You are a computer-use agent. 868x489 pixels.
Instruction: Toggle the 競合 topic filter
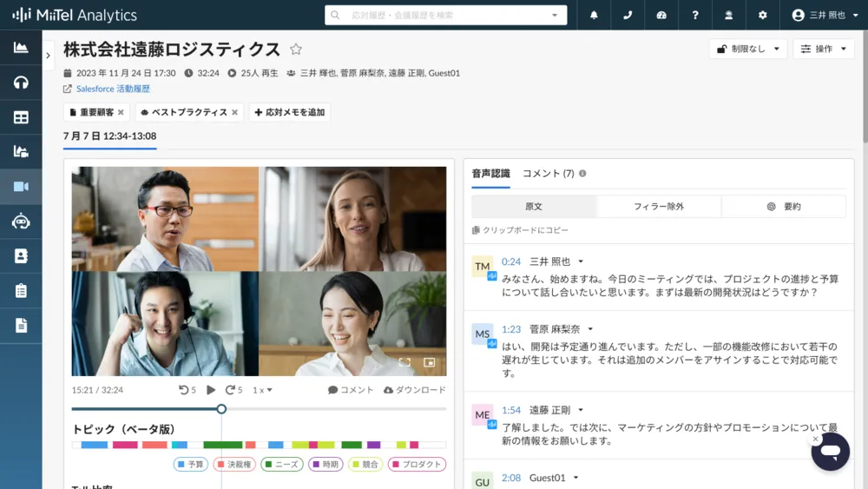[365, 465]
